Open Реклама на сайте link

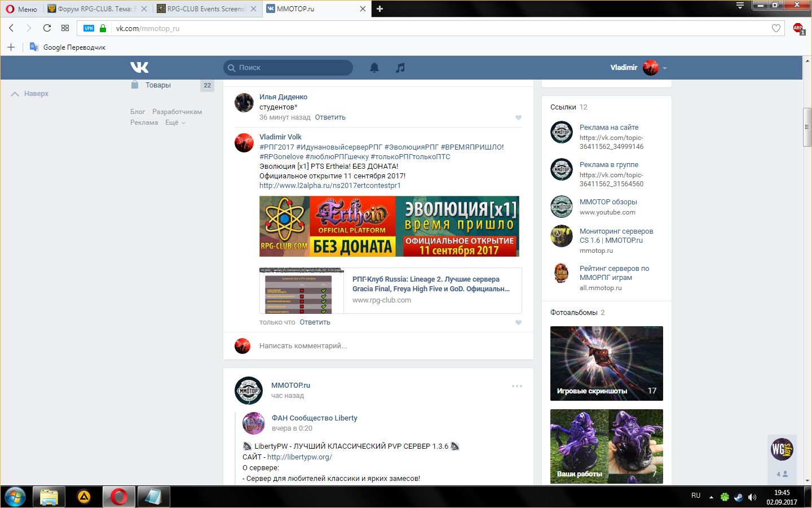[x=609, y=128]
